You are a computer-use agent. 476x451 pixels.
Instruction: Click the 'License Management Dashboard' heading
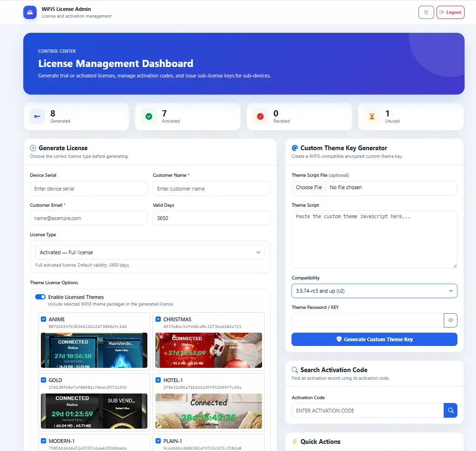(x=116, y=63)
